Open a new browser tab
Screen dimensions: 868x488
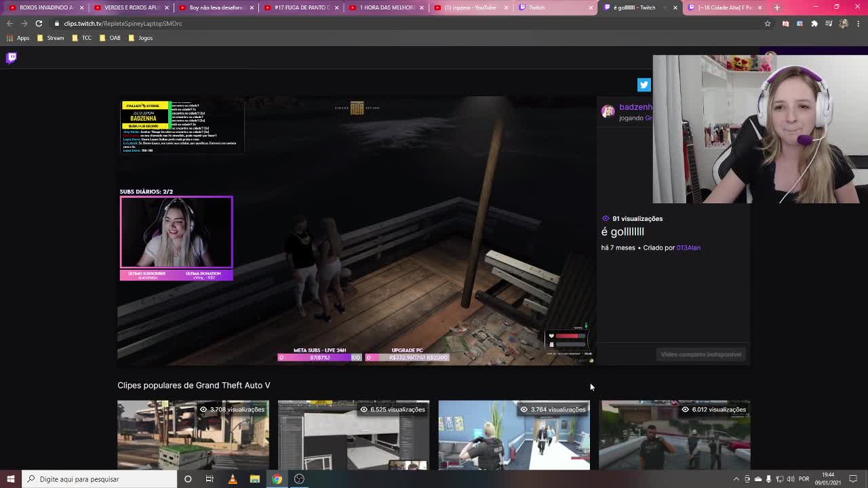(x=777, y=7)
